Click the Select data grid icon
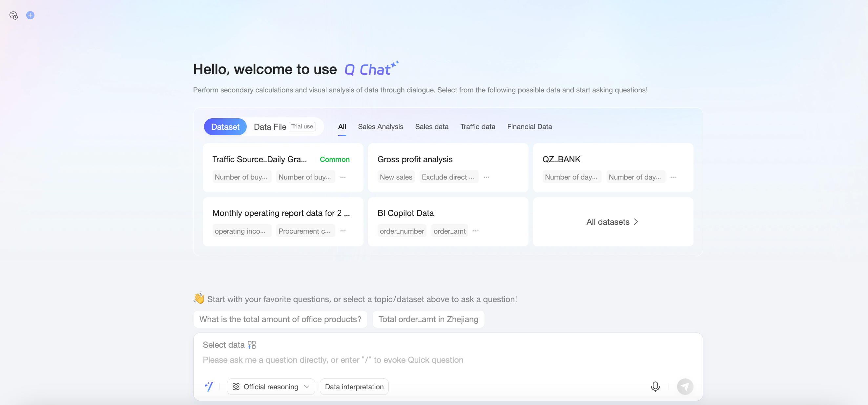Viewport: 868px width, 405px height. [x=252, y=345]
